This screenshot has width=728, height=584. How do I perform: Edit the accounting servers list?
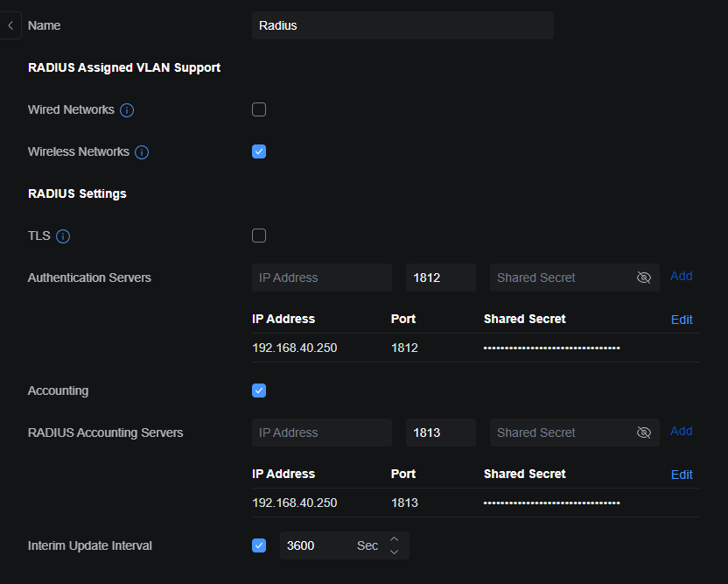(x=682, y=475)
